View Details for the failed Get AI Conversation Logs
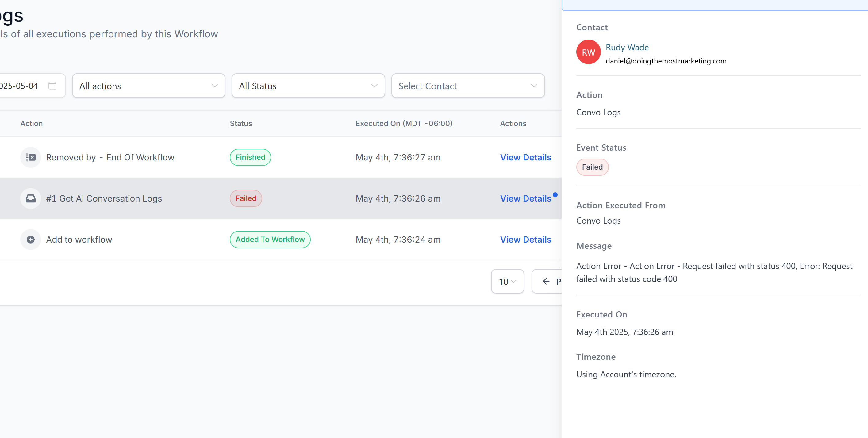The height and width of the screenshot is (438, 868). (x=525, y=198)
